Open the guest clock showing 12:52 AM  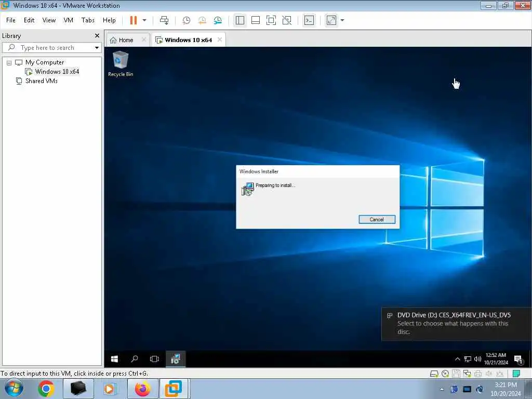[496, 359]
